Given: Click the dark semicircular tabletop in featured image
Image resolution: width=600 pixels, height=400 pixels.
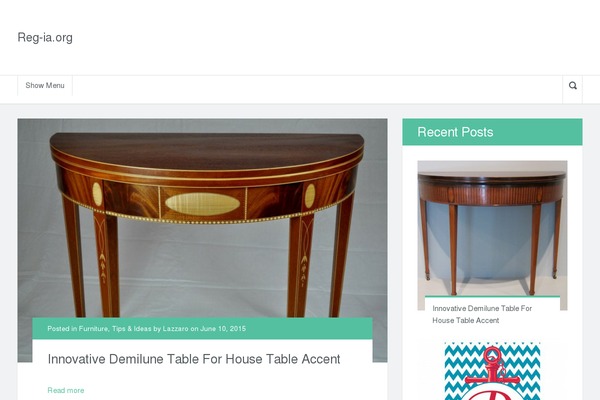Looking at the screenshot, I should (207, 150).
